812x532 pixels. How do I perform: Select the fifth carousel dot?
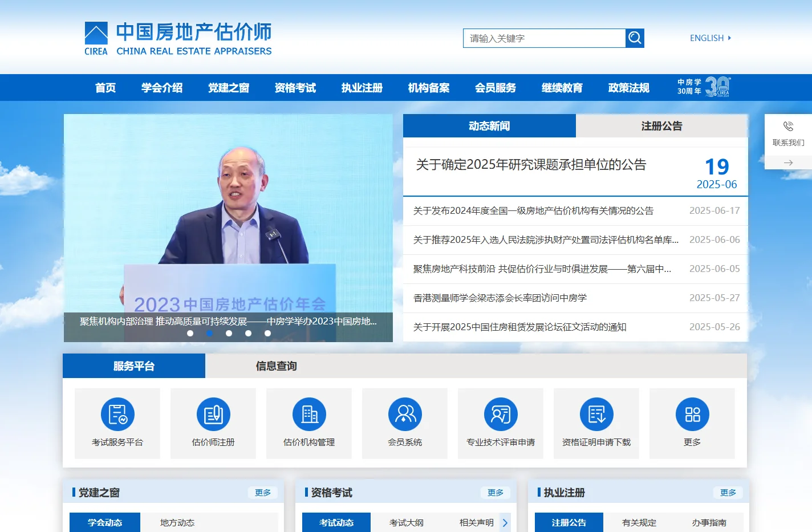click(267, 333)
